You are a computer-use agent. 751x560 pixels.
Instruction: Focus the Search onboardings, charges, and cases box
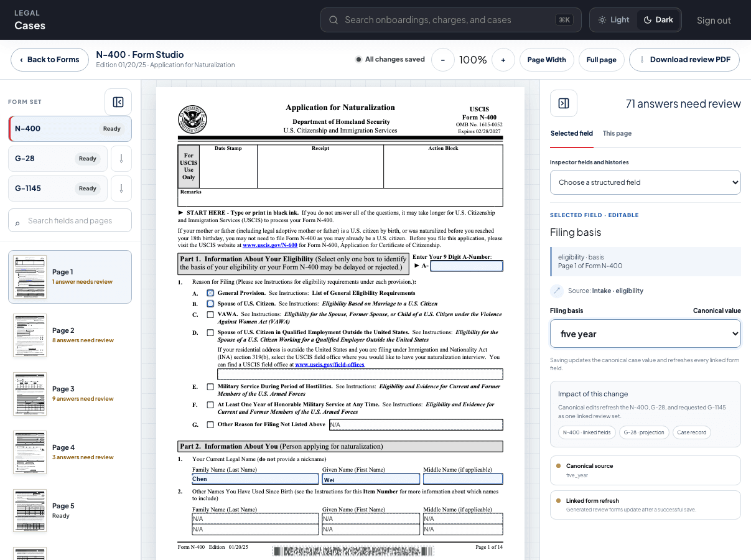(451, 20)
